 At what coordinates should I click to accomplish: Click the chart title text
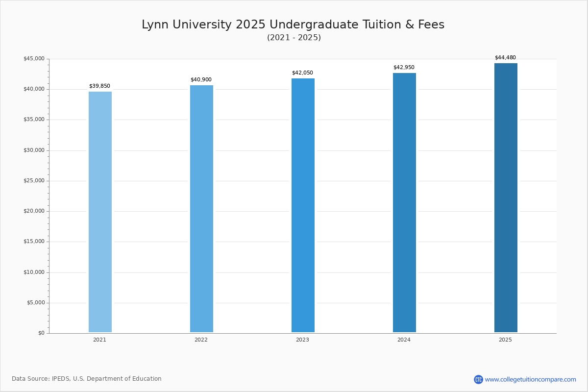pyautogui.click(x=293, y=24)
